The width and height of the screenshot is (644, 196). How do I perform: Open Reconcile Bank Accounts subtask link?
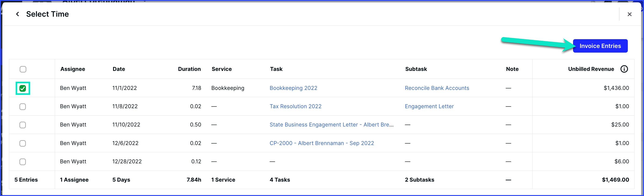pos(437,88)
